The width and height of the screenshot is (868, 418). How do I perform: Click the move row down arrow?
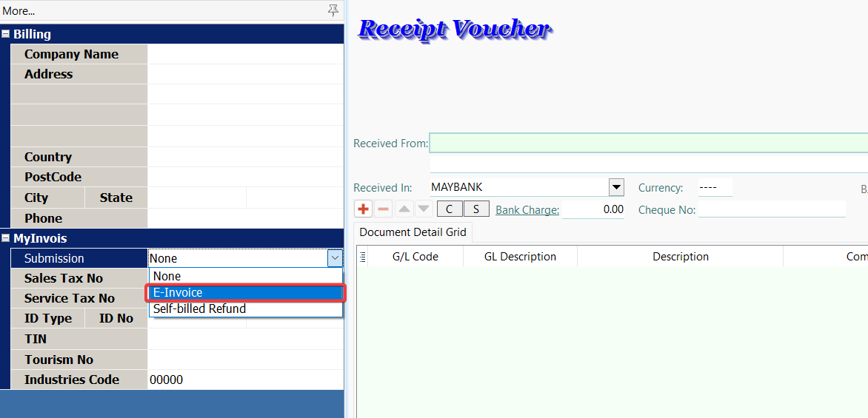[424, 209]
